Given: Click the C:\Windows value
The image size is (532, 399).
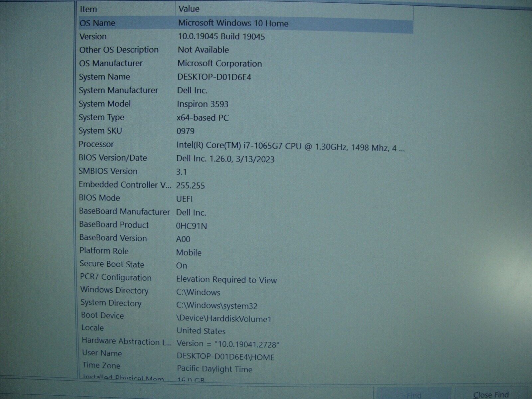Looking at the screenshot, I should pyautogui.click(x=198, y=292).
